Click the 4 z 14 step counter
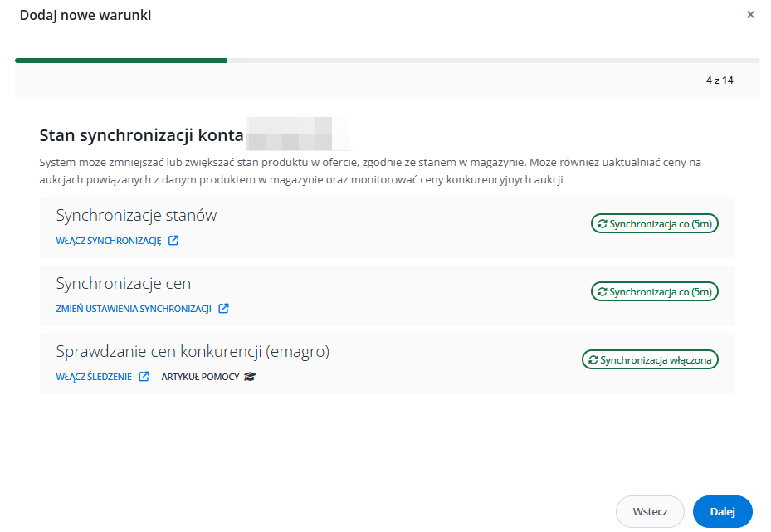This screenshot has width=771, height=532. pos(720,81)
